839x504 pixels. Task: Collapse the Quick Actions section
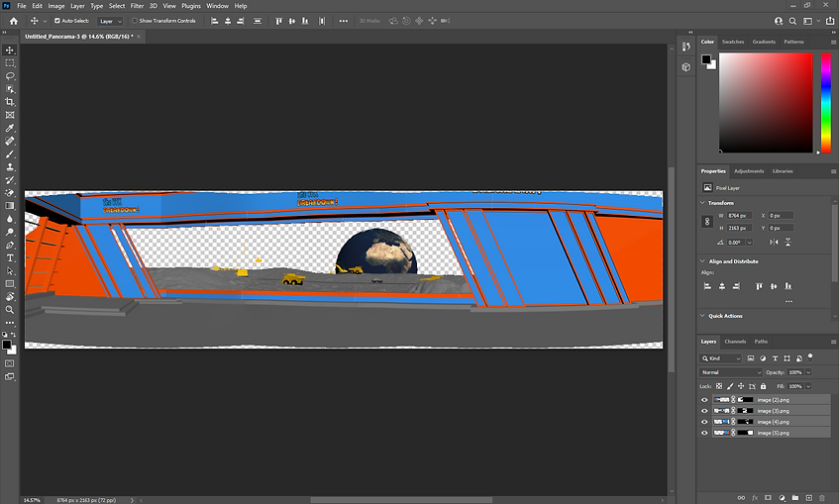click(x=703, y=316)
